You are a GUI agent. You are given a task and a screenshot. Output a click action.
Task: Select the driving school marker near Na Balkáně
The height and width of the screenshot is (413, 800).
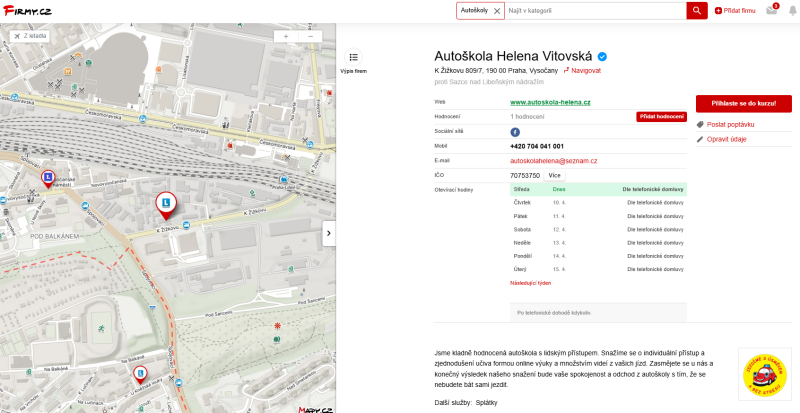coord(140,375)
